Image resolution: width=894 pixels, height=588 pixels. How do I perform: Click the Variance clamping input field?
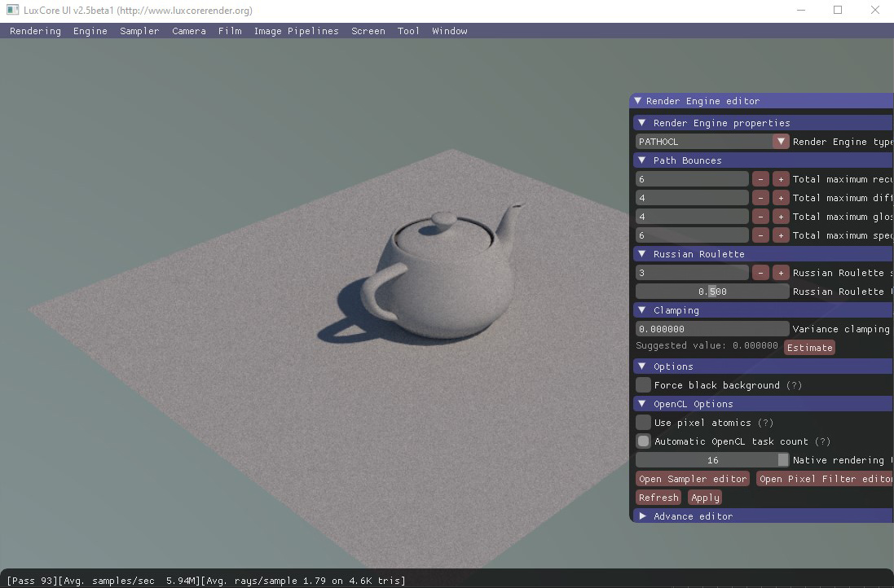tap(711, 329)
